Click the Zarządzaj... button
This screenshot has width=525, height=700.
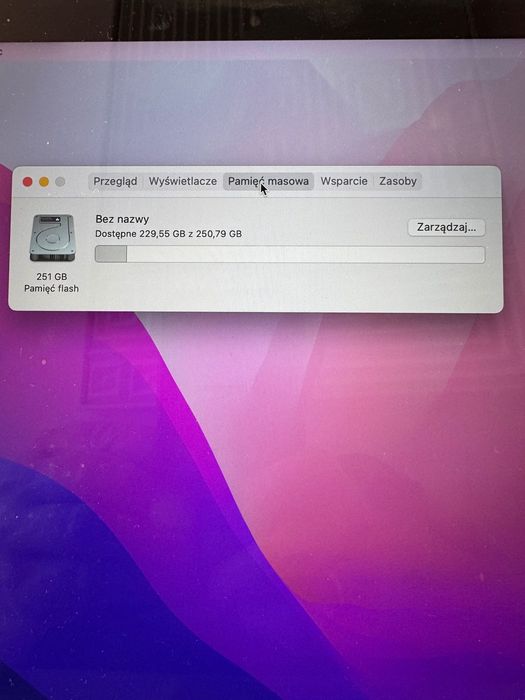point(446,227)
